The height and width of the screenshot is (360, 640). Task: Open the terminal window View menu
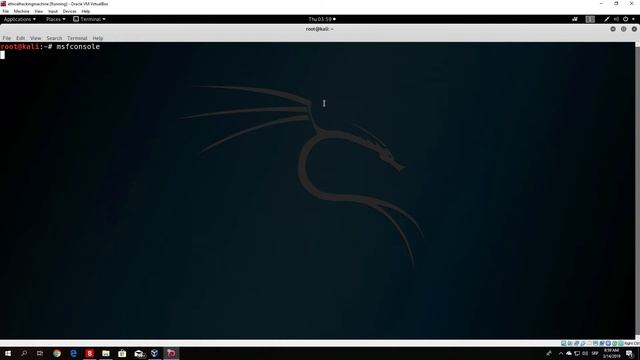tap(36, 38)
